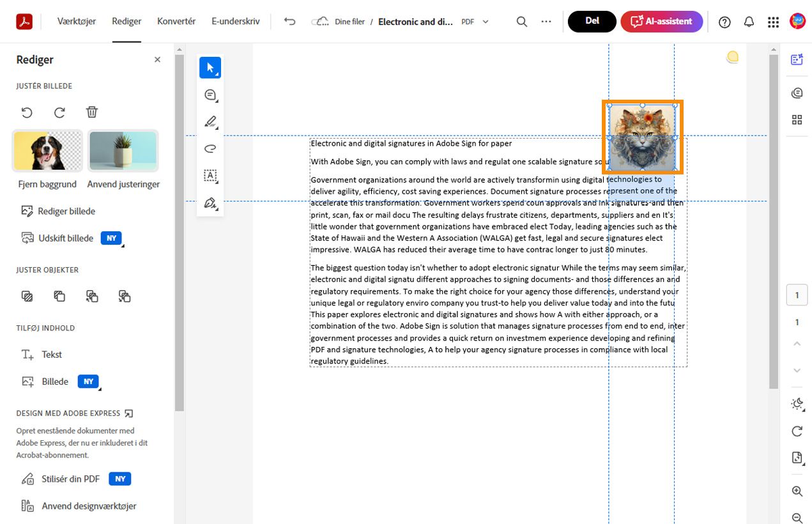The width and height of the screenshot is (812, 524).
Task: Select the text box tool
Action: [210, 176]
